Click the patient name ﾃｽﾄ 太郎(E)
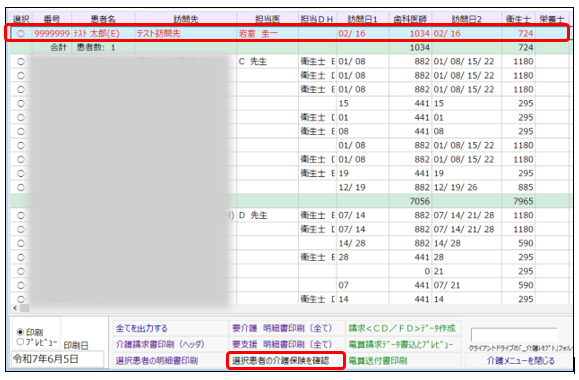579x380 pixels. coord(96,34)
